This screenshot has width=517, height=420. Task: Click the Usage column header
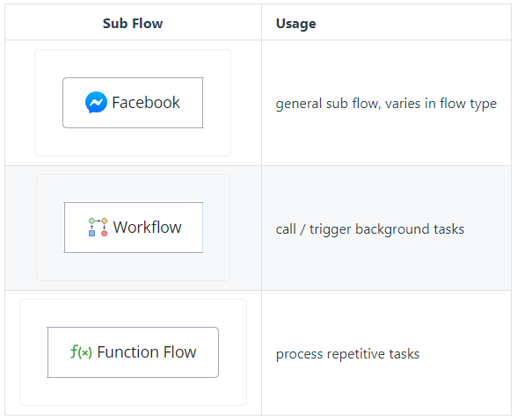click(x=296, y=24)
